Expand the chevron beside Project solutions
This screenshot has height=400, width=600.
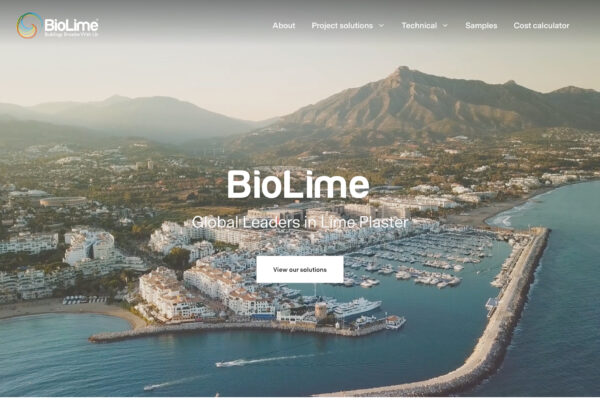[382, 26]
